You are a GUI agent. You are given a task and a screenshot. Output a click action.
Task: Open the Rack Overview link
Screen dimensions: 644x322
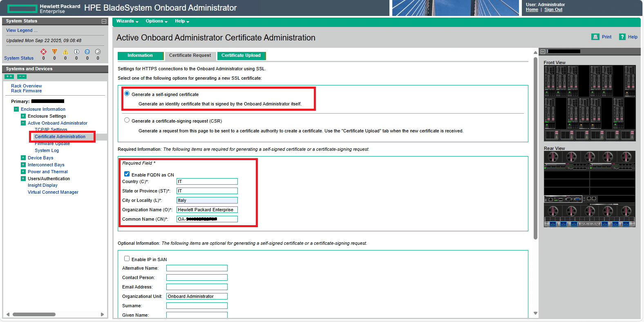coord(26,86)
